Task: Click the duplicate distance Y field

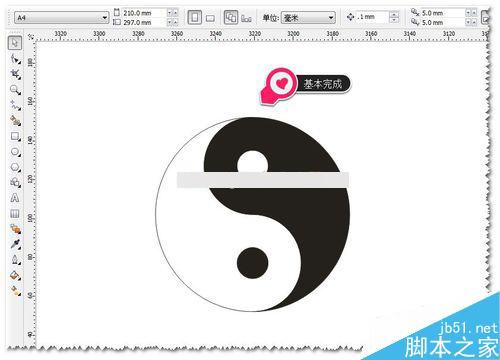Action: 443,22
